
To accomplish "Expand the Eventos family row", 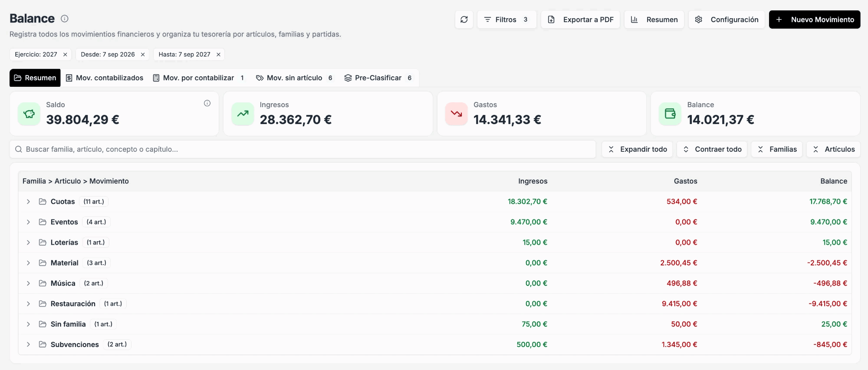I will pos(28,222).
